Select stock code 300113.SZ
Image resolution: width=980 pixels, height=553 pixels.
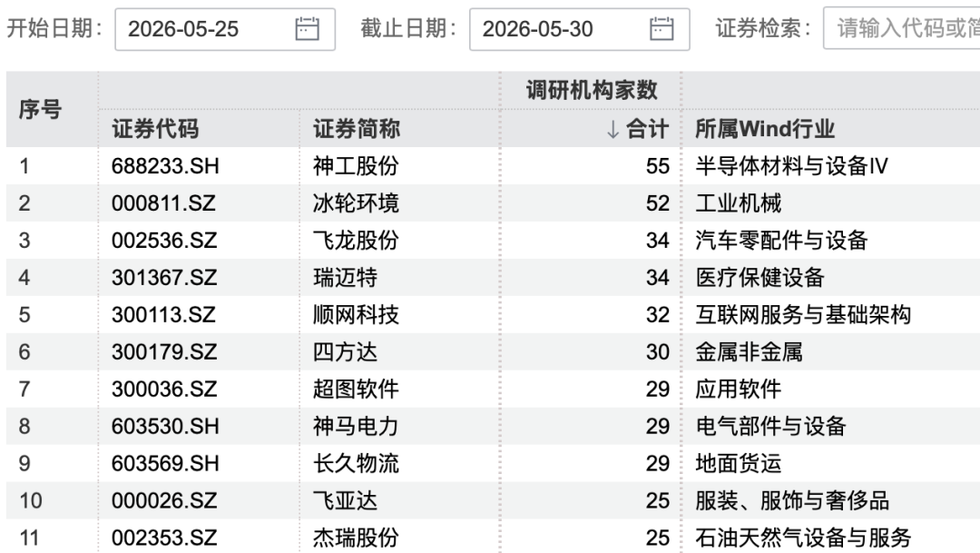163,315
